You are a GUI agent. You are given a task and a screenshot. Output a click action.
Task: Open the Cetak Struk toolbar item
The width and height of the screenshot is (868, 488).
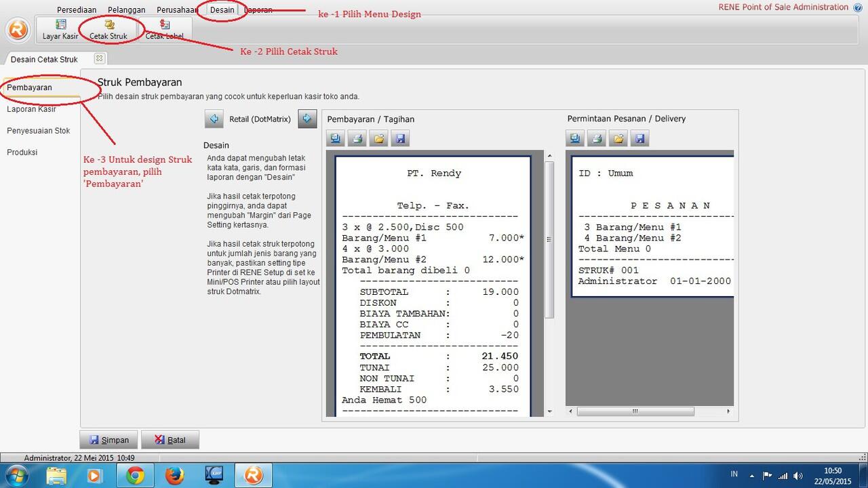click(108, 30)
